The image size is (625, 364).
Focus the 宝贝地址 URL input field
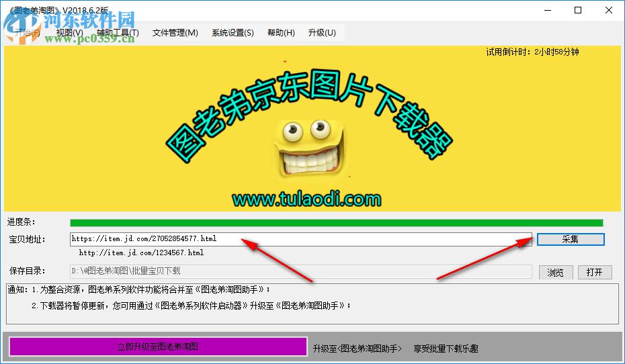tap(301, 239)
